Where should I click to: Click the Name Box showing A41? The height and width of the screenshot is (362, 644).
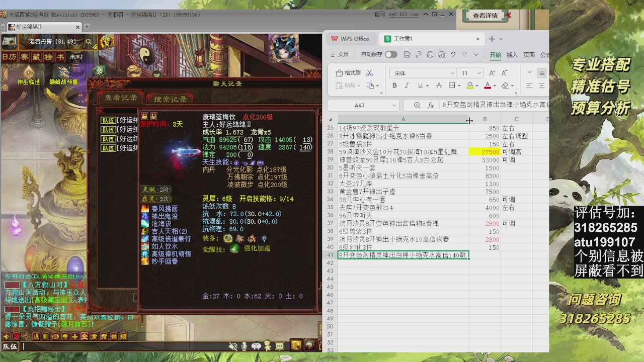click(x=359, y=105)
